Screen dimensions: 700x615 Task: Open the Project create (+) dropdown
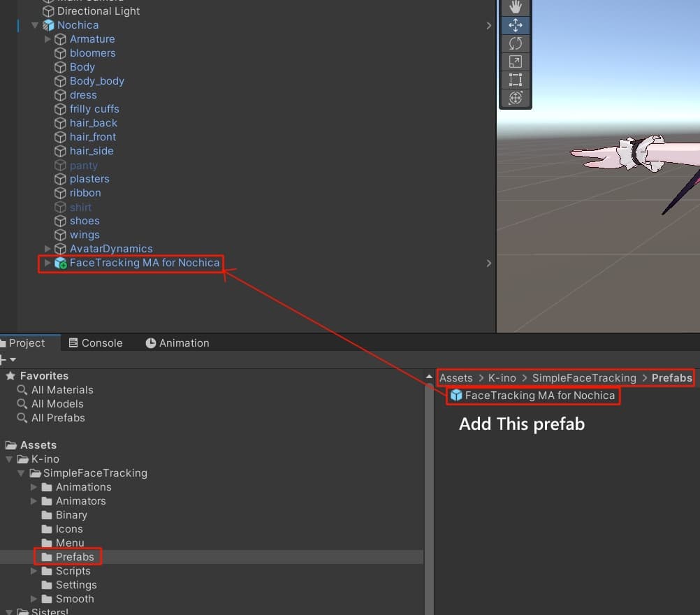click(x=8, y=359)
